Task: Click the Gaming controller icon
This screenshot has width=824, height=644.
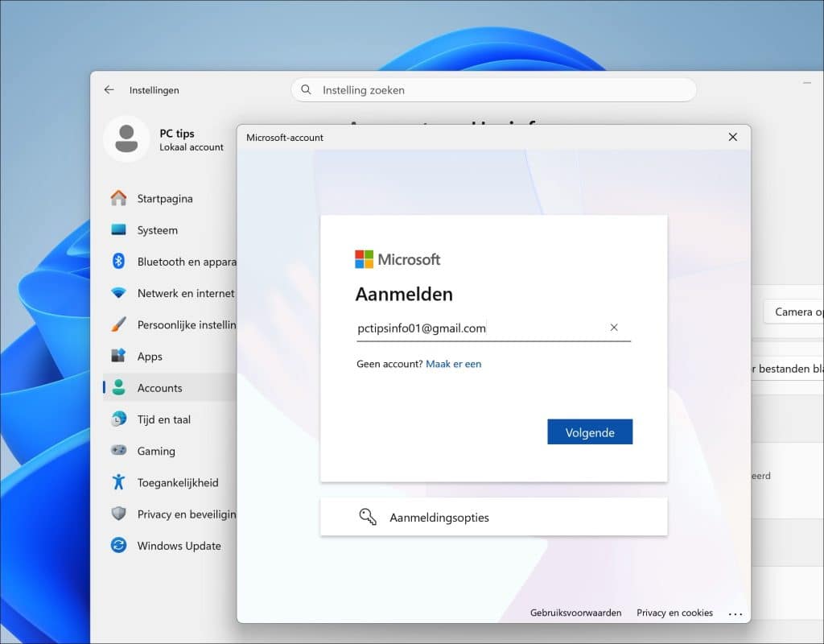Action: click(x=119, y=450)
